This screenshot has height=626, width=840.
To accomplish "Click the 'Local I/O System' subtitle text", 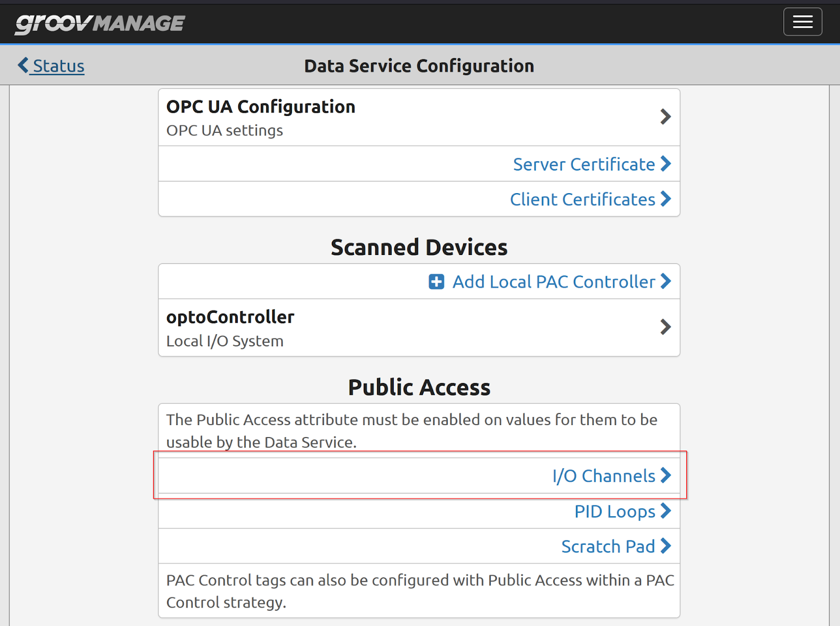I will (x=225, y=341).
